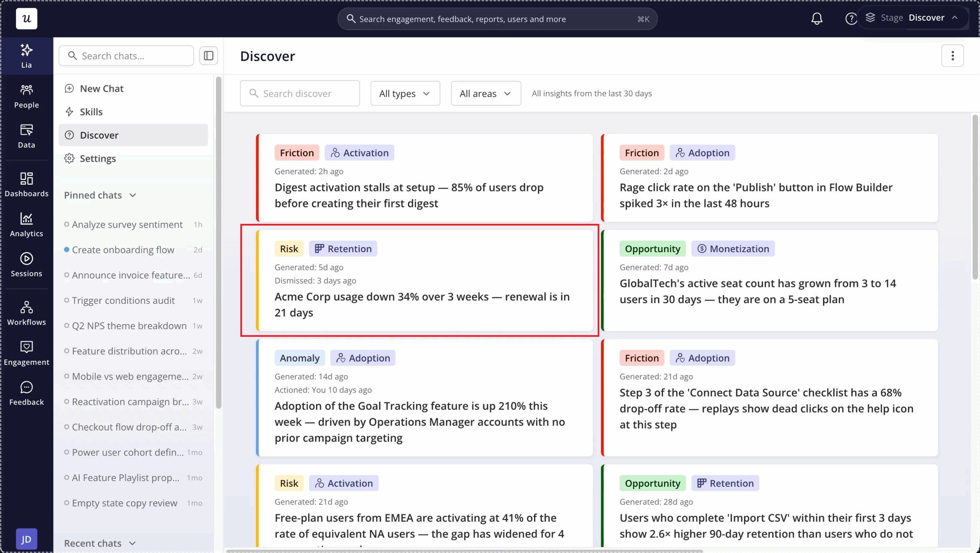Click the chat list vertical scrollbar

[219, 243]
